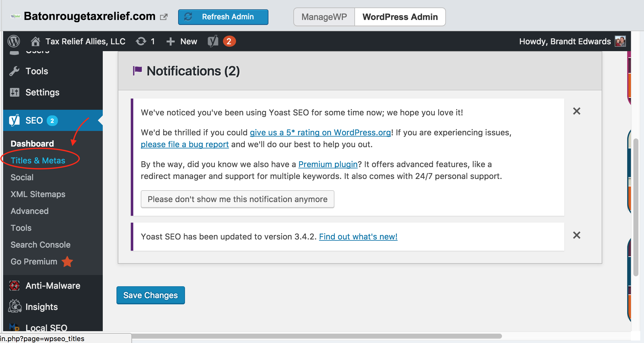Click the plus icon beside New

tap(170, 41)
